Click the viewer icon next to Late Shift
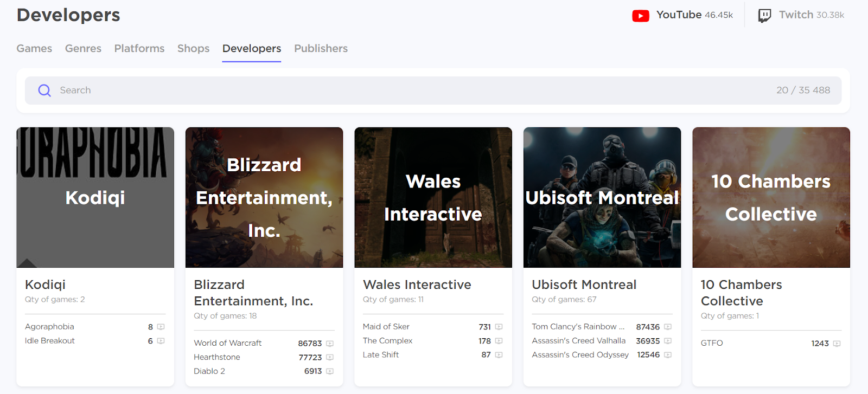This screenshot has height=394, width=868. (x=499, y=355)
